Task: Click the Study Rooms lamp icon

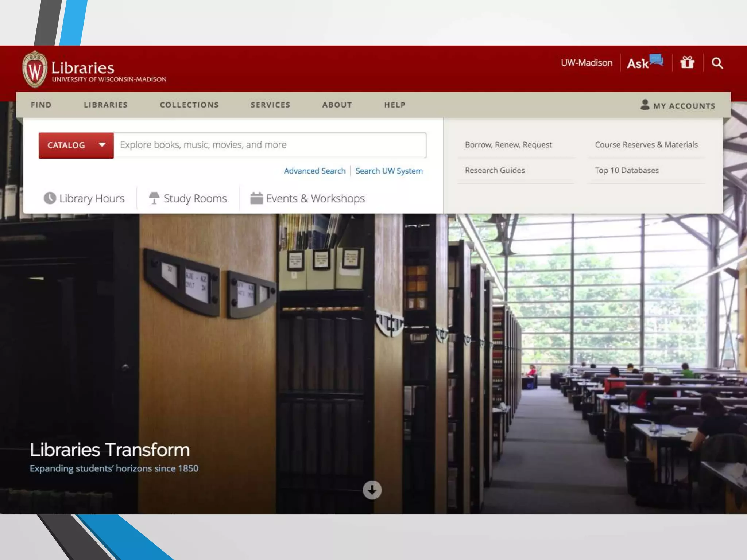Action: [154, 198]
